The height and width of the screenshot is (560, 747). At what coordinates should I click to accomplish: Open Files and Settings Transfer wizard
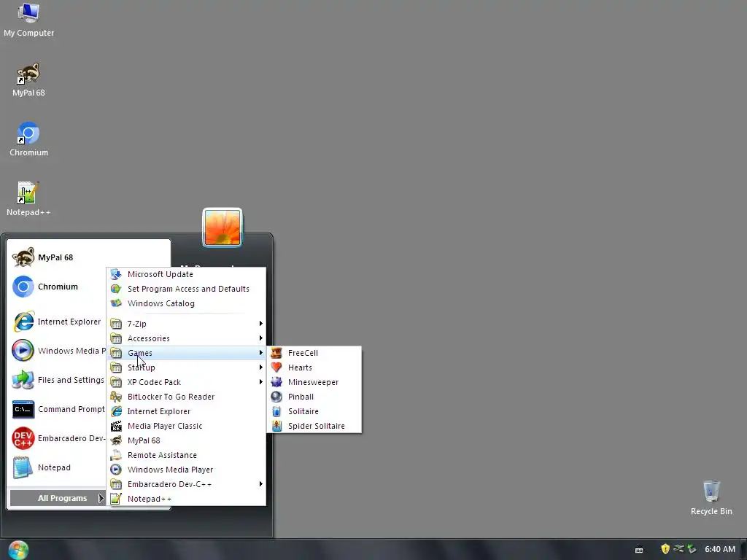(x=57, y=380)
